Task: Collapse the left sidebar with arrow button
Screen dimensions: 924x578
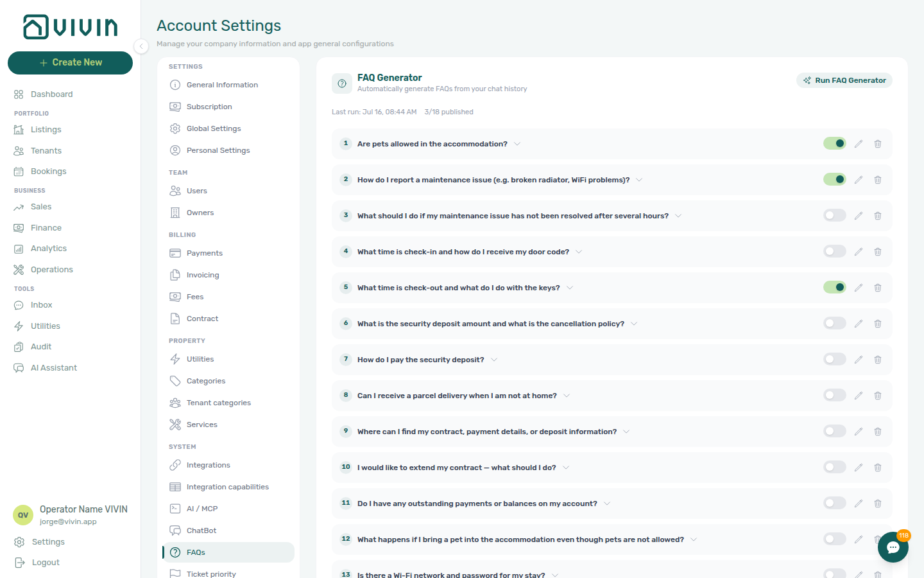Action: click(x=141, y=46)
